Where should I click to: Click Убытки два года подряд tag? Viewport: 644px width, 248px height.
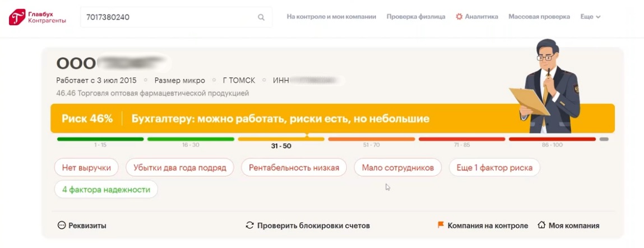180,167
